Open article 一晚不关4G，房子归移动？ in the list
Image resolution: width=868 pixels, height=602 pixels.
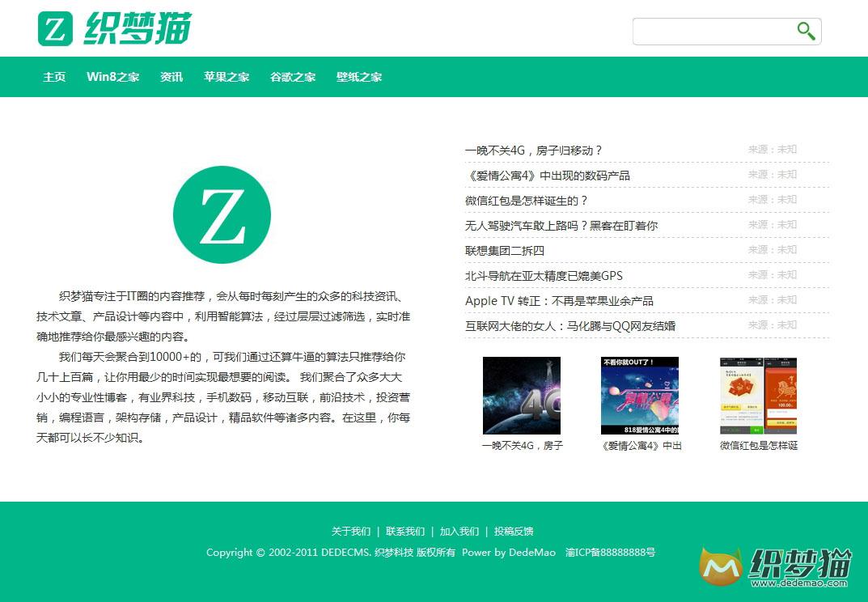[x=534, y=150]
